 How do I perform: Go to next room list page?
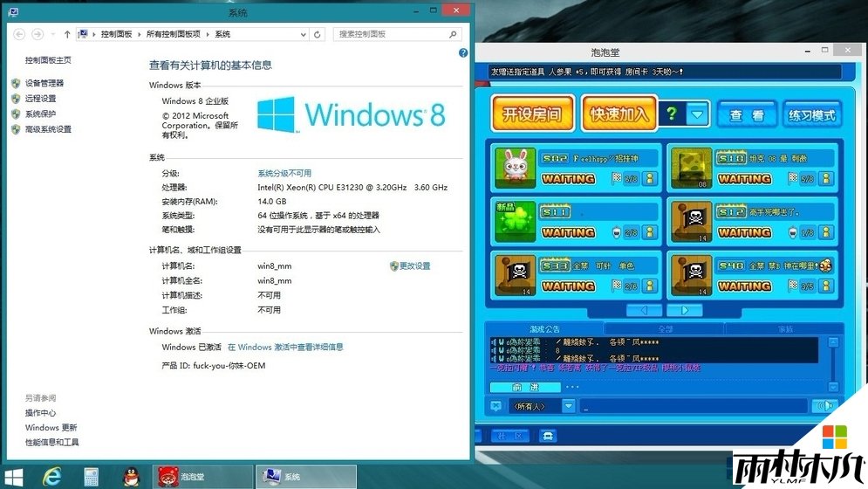685,311
